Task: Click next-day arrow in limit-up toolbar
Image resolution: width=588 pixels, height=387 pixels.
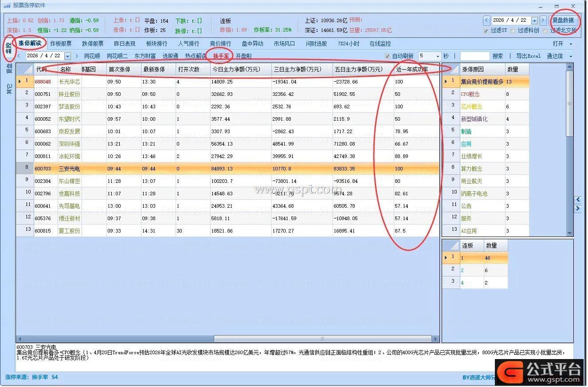Action: (77, 56)
